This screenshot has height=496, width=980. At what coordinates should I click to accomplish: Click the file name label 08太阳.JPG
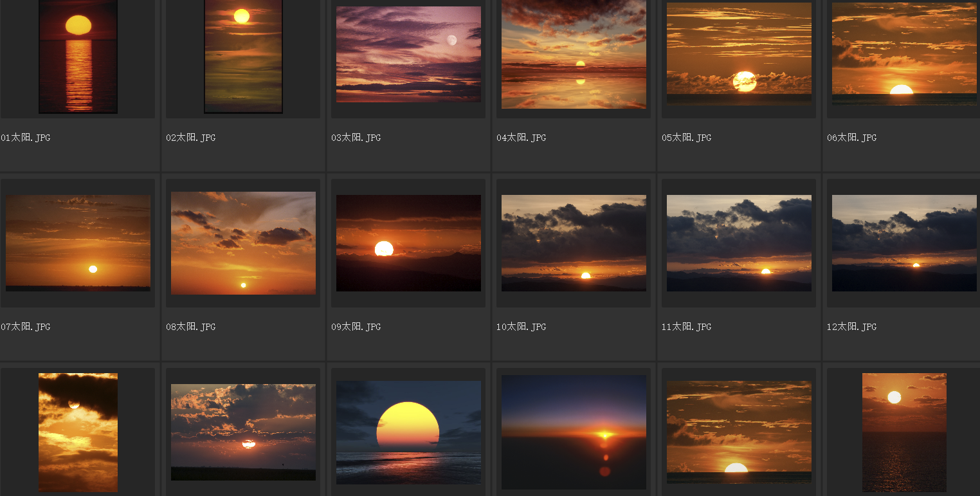point(191,327)
